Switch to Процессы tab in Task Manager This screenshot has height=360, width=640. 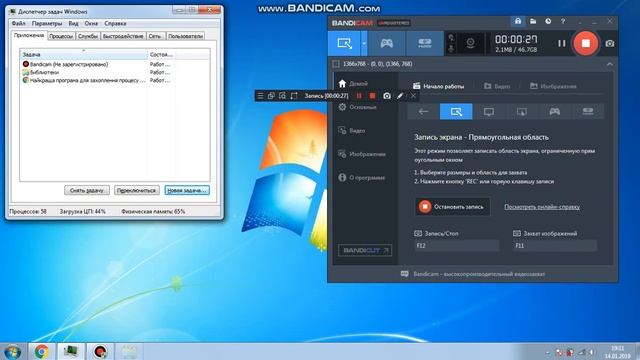point(61,36)
